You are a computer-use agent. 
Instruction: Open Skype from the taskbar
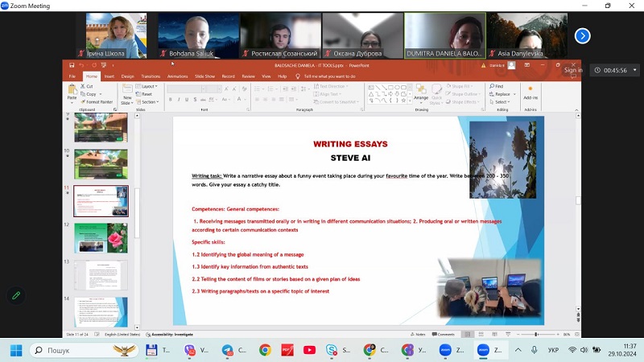[x=332, y=350]
